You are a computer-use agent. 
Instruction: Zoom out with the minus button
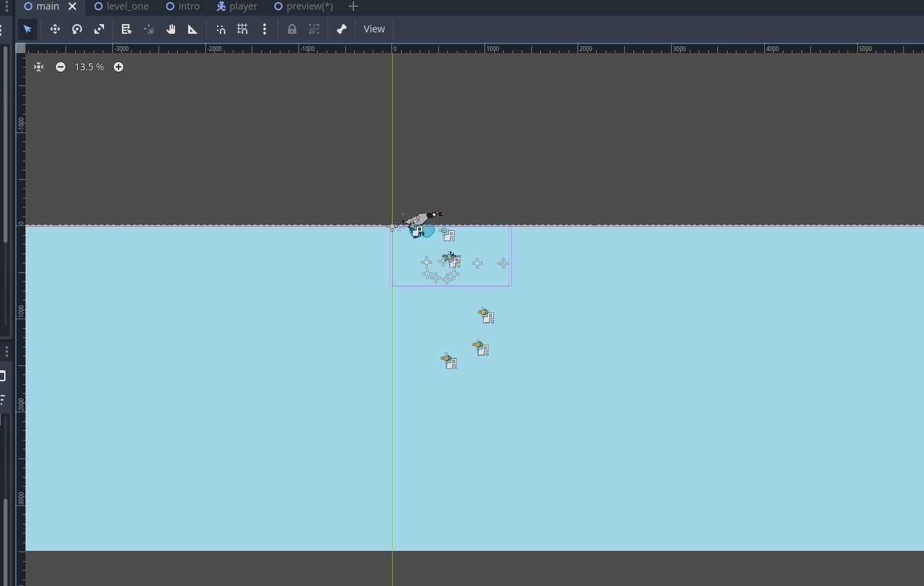tap(61, 67)
